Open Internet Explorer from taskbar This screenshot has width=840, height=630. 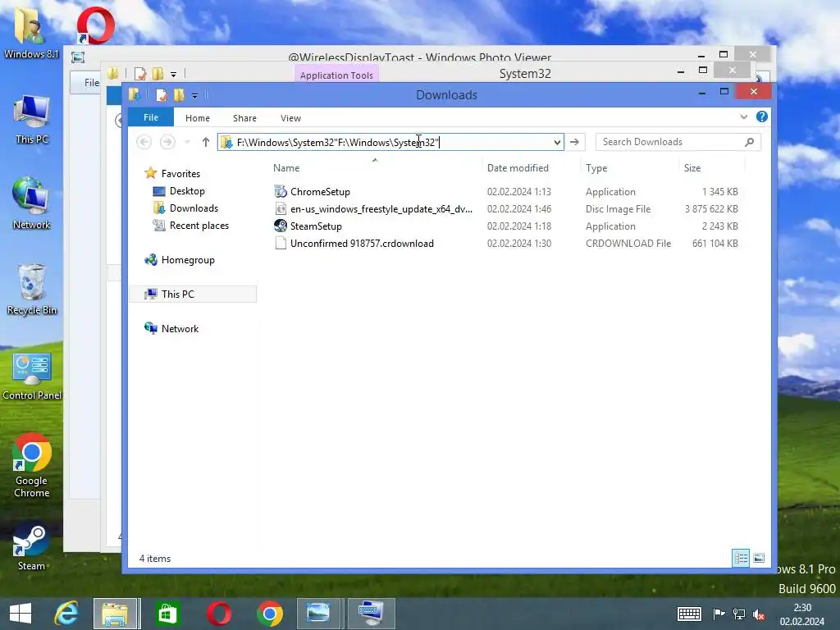coord(67,614)
